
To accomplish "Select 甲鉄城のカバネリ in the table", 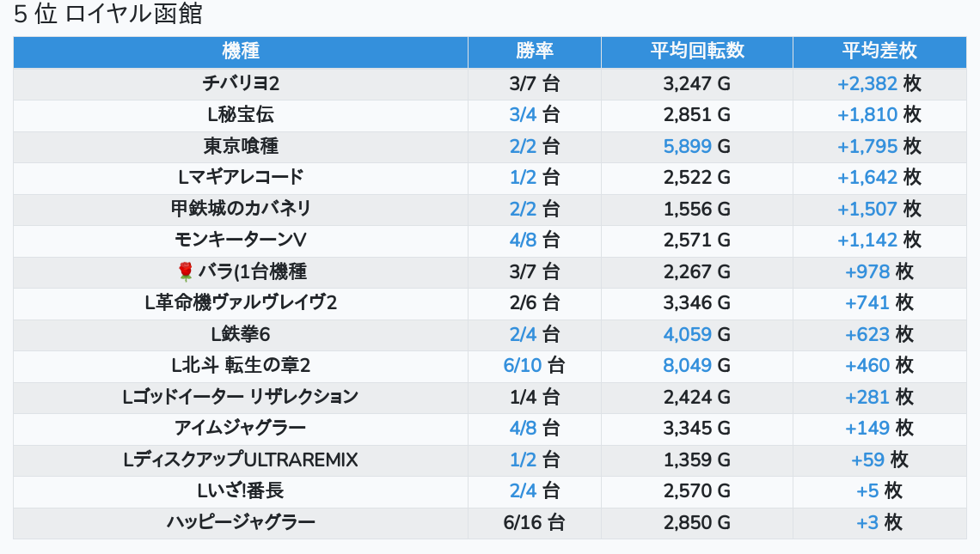I will coord(241,210).
